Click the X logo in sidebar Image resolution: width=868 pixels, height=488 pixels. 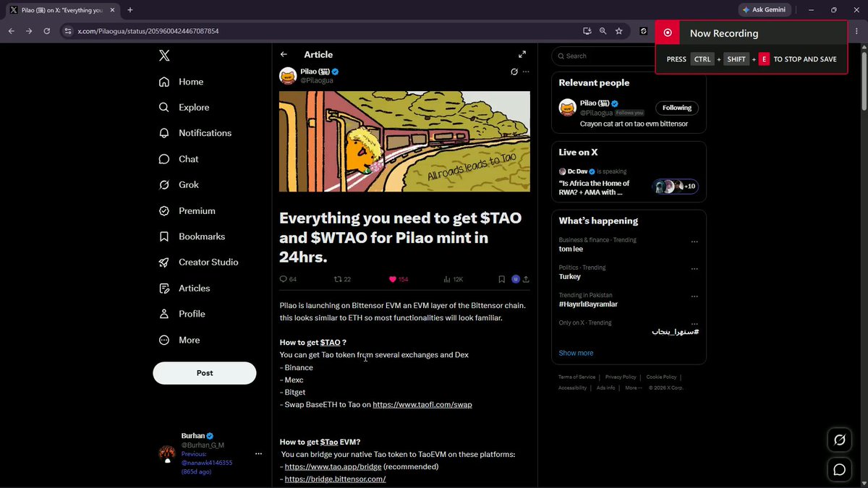pos(165,56)
